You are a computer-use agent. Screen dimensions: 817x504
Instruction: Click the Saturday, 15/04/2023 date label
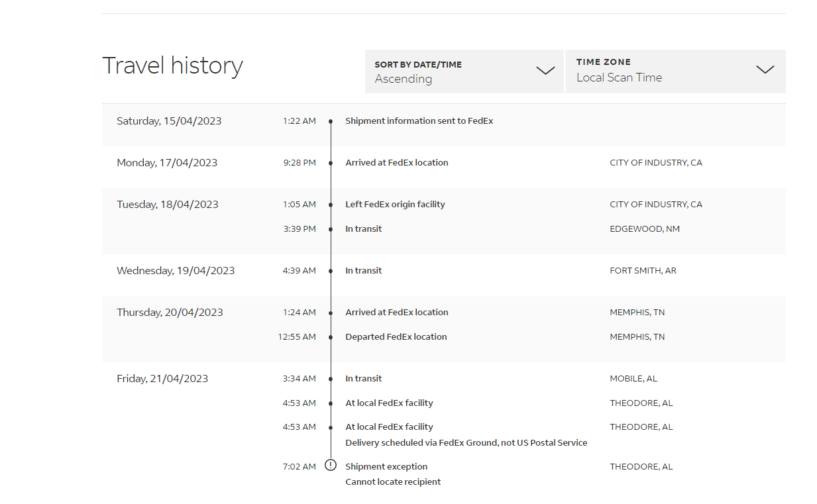[169, 121]
